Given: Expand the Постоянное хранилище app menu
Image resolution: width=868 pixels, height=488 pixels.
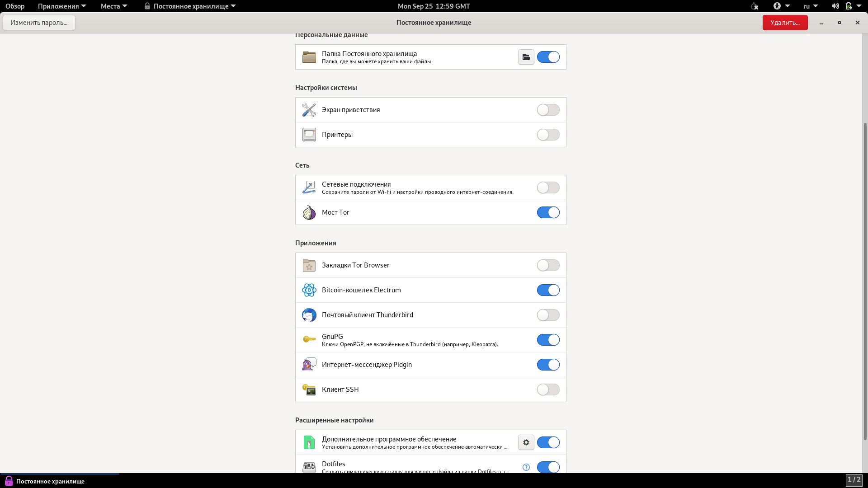Looking at the screenshot, I should click(190, 6).
